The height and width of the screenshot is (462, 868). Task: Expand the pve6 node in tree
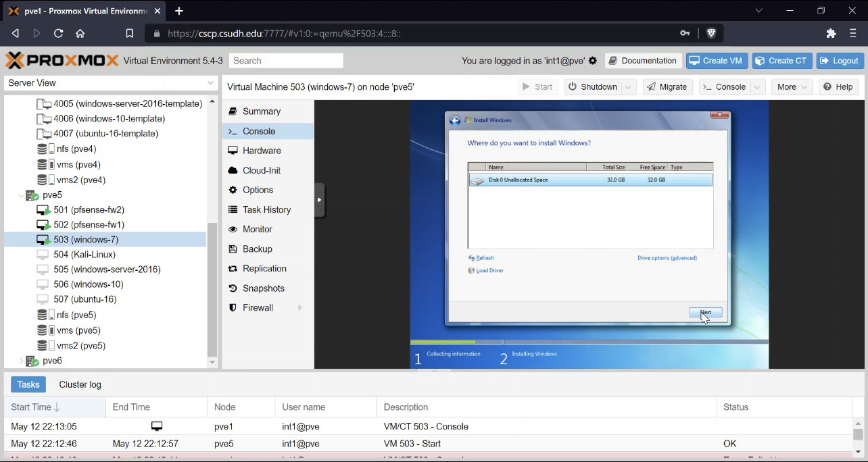click(x=22, y=361)
